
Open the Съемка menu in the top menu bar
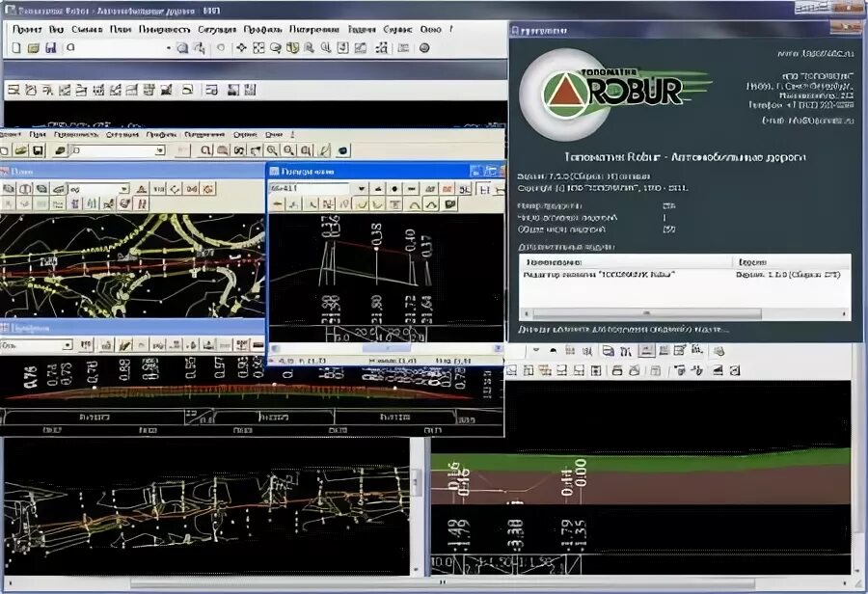coord(87,29)
